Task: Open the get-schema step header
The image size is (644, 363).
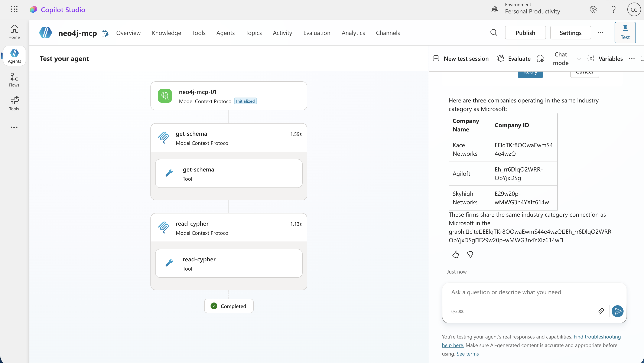Action: point(229,138)
